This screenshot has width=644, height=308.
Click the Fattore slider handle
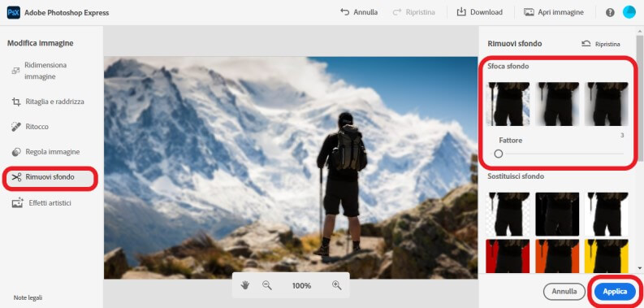[498, 154]
